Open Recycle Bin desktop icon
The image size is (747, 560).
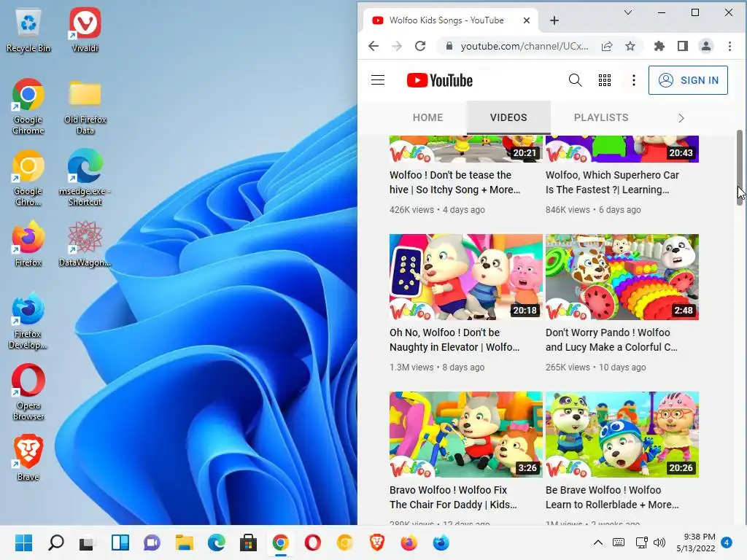(28, 30)
